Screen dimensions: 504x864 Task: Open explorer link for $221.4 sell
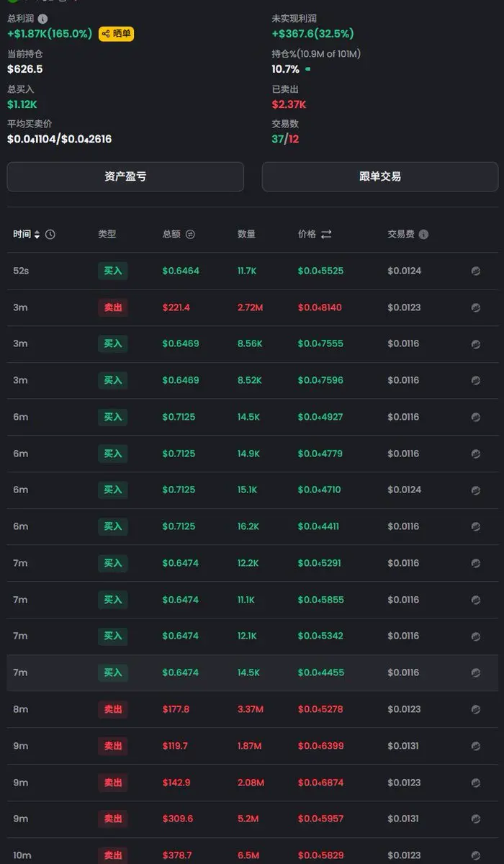pos(475,307)
